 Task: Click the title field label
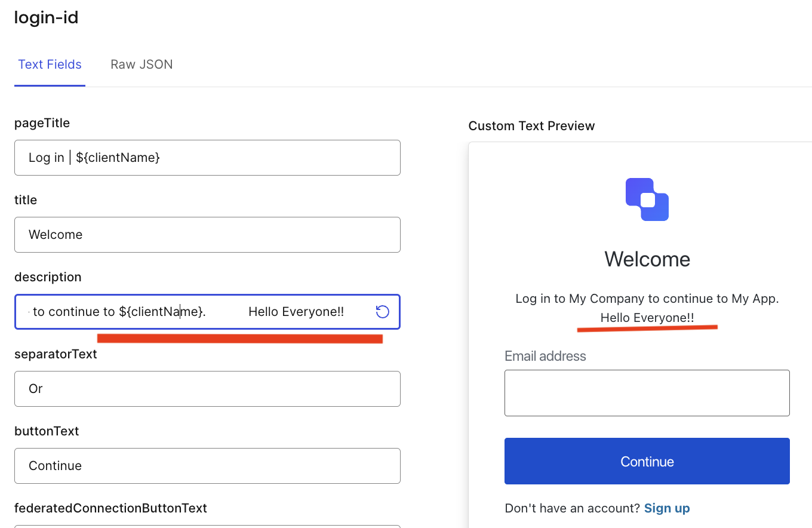pyautogui.click(x=26, y=200)
